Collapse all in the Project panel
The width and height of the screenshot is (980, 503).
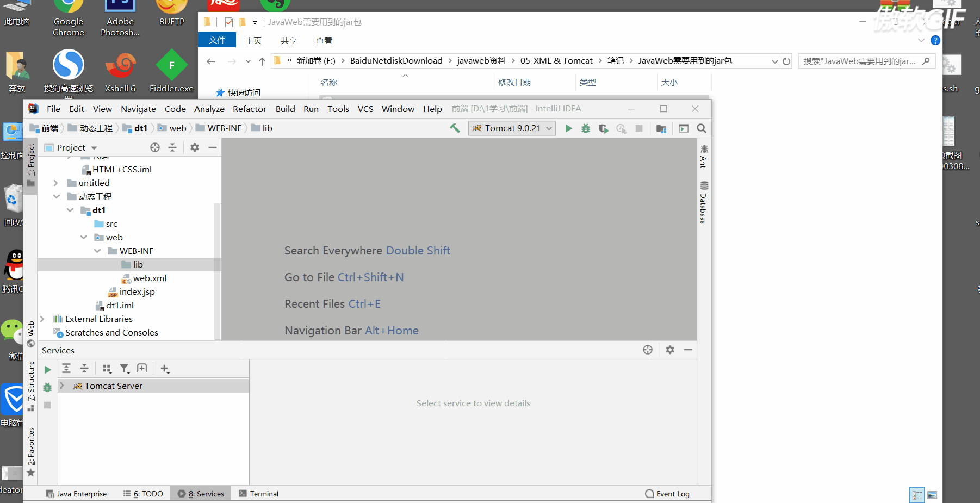pyautogui.click(x=172, y=147)
